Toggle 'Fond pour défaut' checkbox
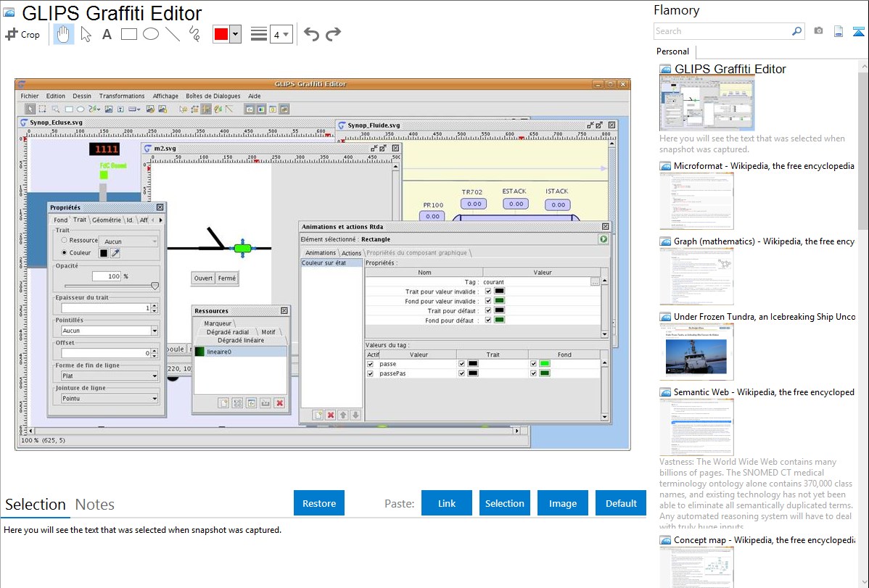Viewport: 869px width, 588px height. tap(488, 320)
